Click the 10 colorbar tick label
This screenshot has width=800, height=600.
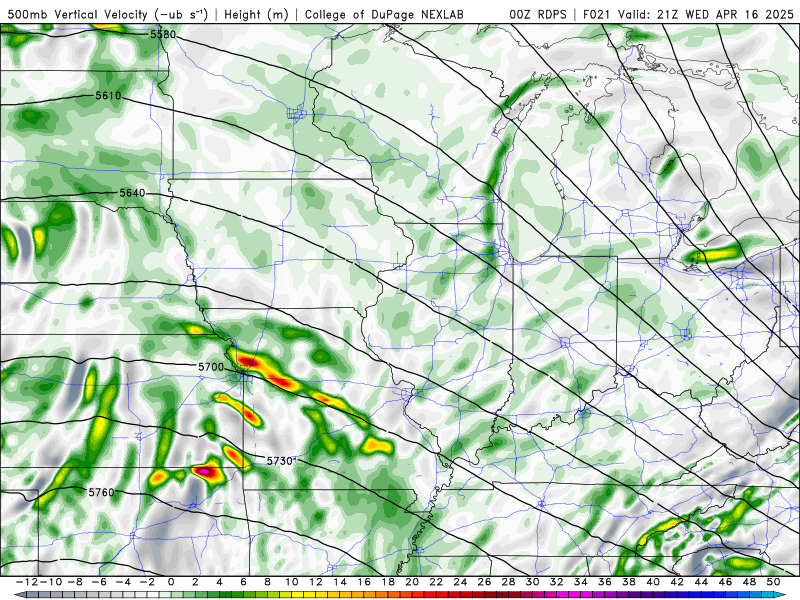pyautogui.click(x=292, y=582)
